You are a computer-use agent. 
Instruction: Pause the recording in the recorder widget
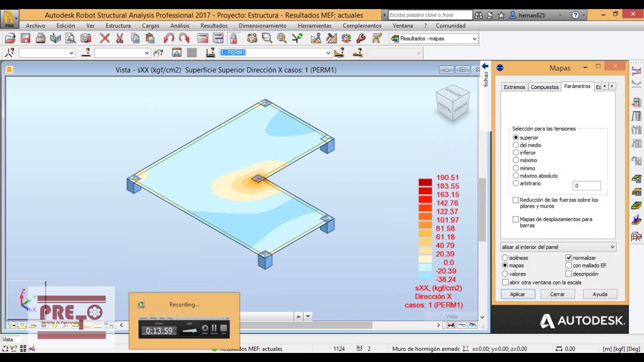214,329
